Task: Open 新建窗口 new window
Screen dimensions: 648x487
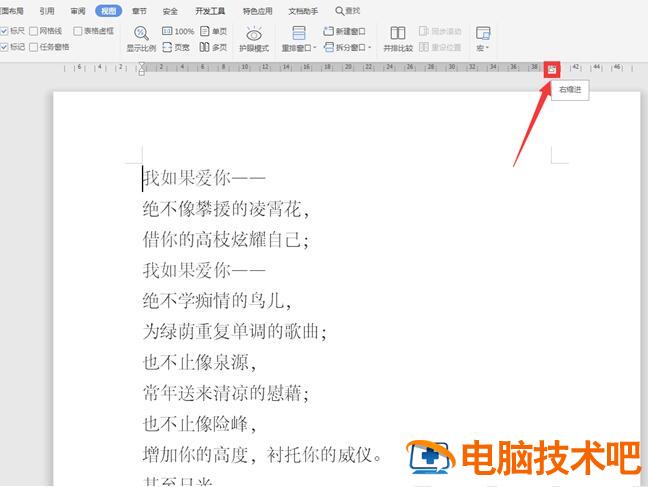Action: point(346,32)
